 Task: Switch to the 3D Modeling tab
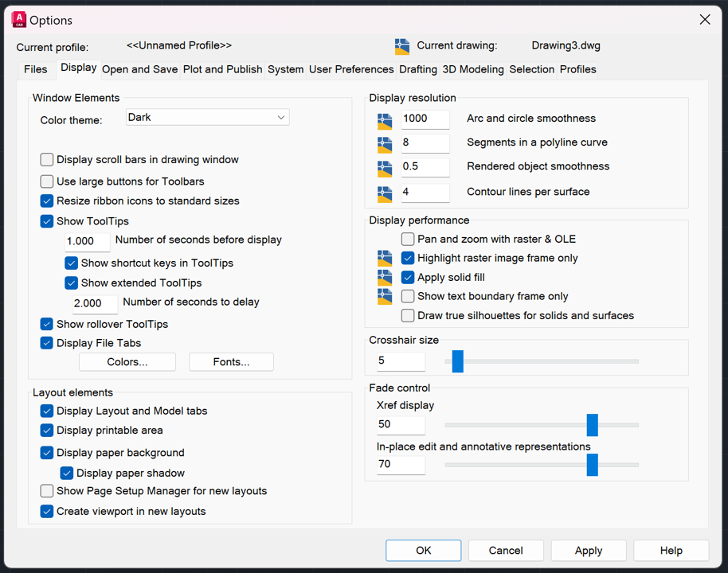coord(473,69)
